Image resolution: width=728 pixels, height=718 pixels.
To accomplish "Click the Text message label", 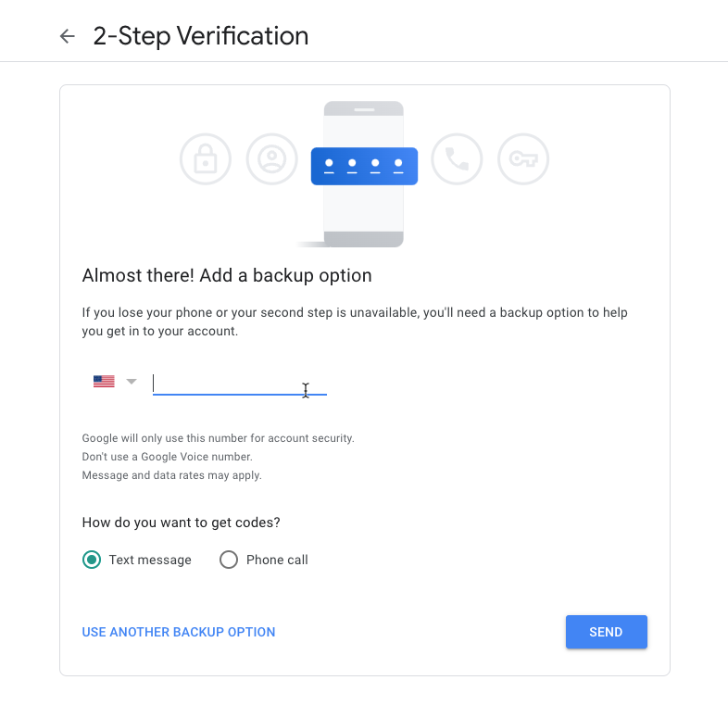I will pyautogui.click(x=150, y=561).
